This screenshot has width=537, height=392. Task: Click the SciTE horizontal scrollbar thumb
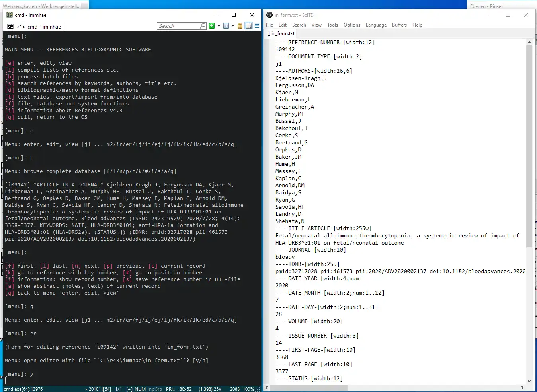click(x=309, y=388)
